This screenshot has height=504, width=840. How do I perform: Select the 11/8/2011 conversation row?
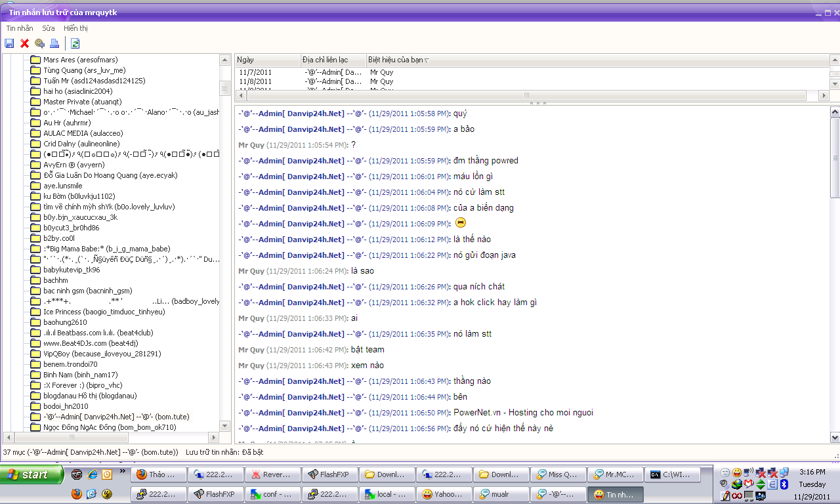tap(532, 81)
